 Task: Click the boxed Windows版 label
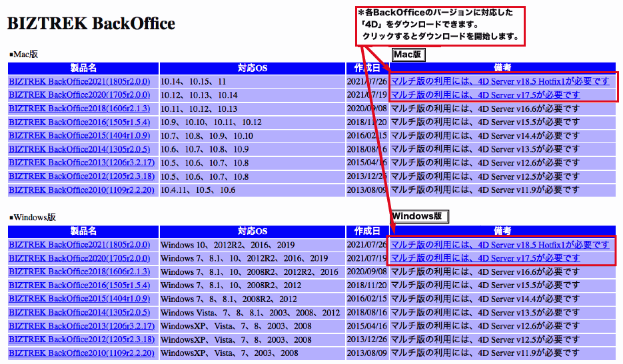(x=419, y=216)
